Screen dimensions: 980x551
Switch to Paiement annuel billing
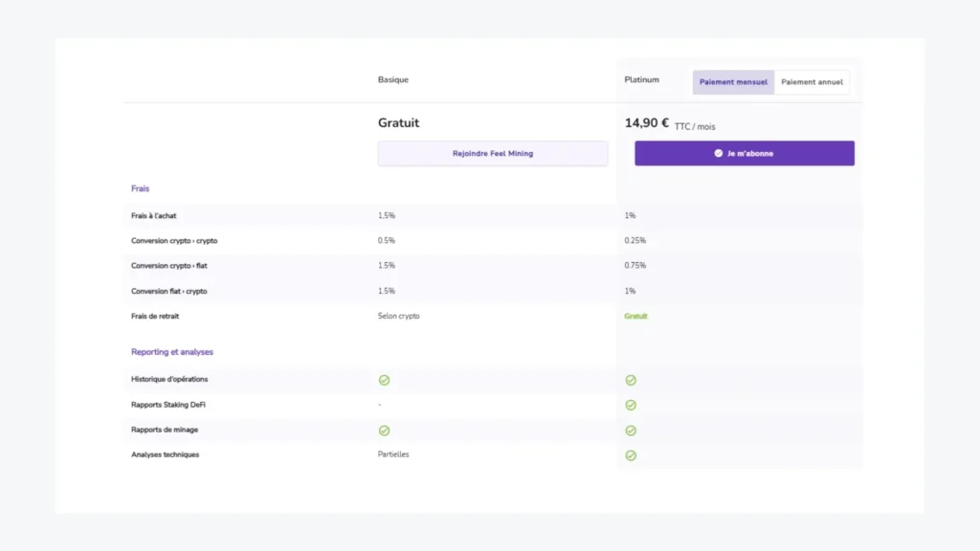[812, 82]
